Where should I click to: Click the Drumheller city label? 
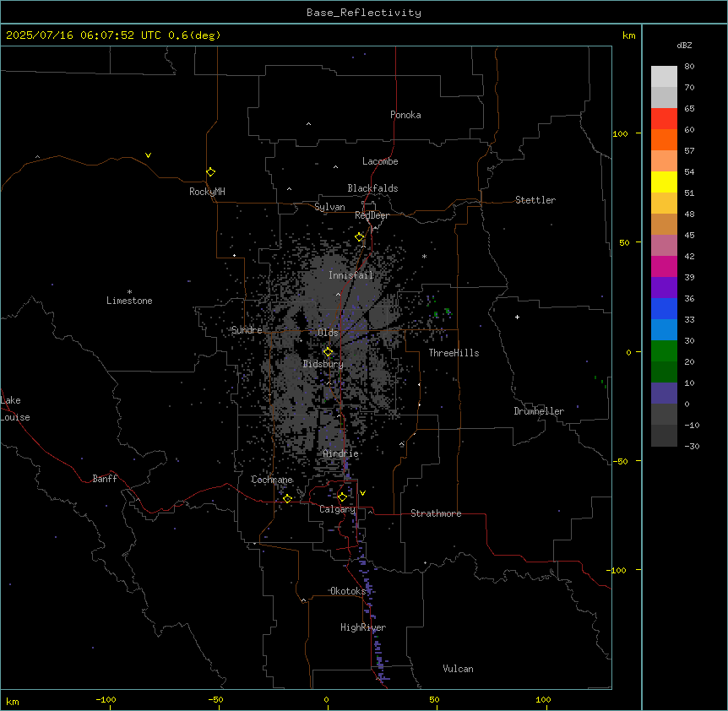539,411
